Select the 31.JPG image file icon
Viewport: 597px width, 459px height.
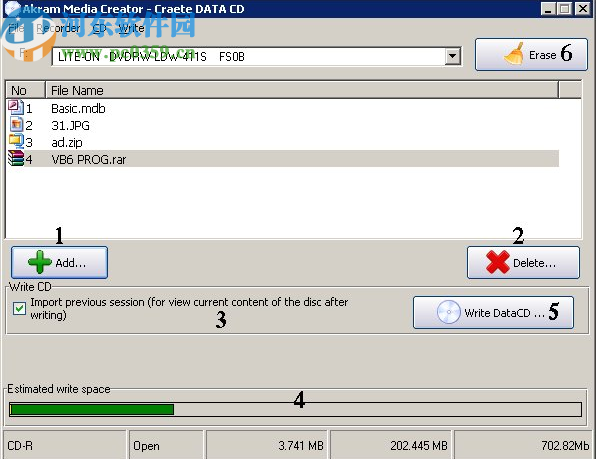click(16, 124)
